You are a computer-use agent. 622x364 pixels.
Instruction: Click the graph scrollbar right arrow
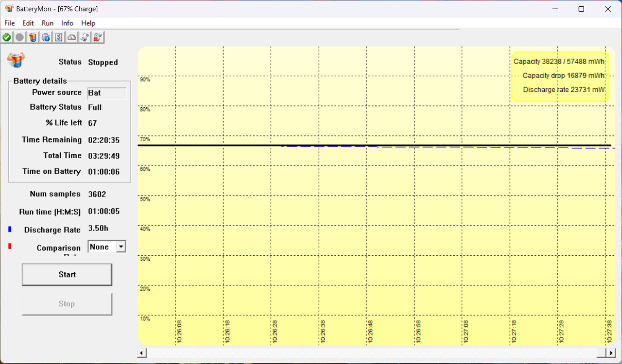[x=611, y=353]
